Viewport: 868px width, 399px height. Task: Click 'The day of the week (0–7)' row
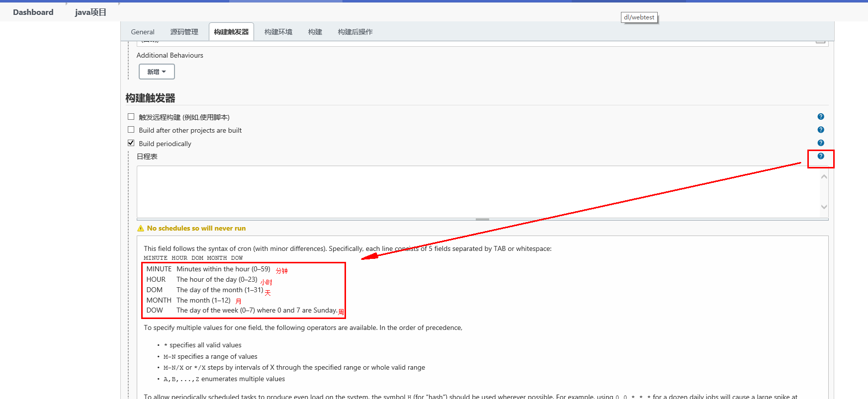pyautogui.click(x=242, y=310)
